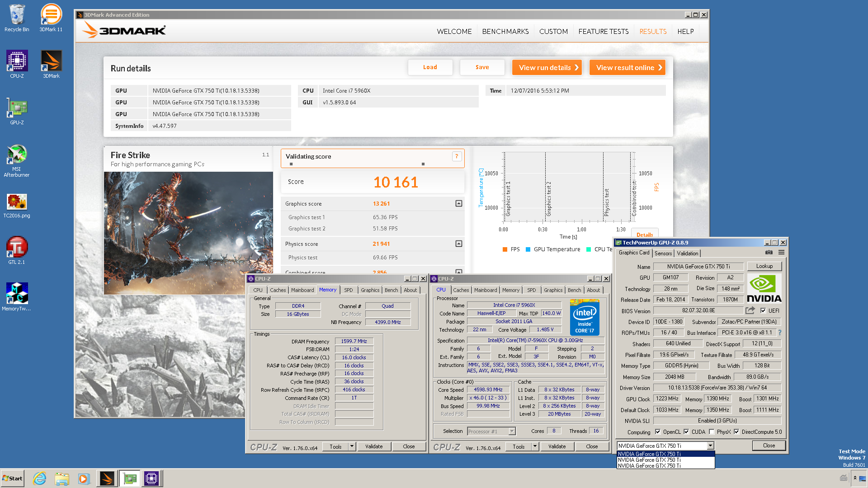This screenshot has width=868, height=488.
Task: Click the Driver Version field in GPU-Z
Action: point(717,388)
